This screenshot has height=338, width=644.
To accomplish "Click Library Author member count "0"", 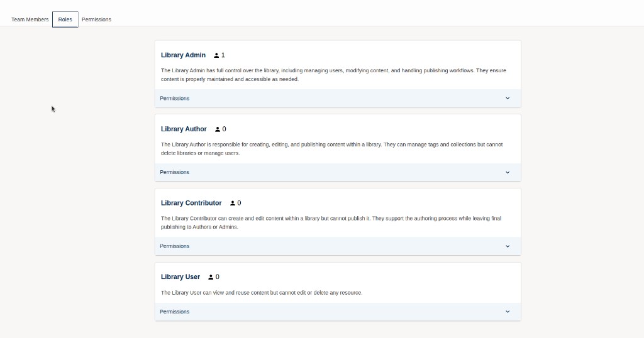I will (x=225, y=129).
